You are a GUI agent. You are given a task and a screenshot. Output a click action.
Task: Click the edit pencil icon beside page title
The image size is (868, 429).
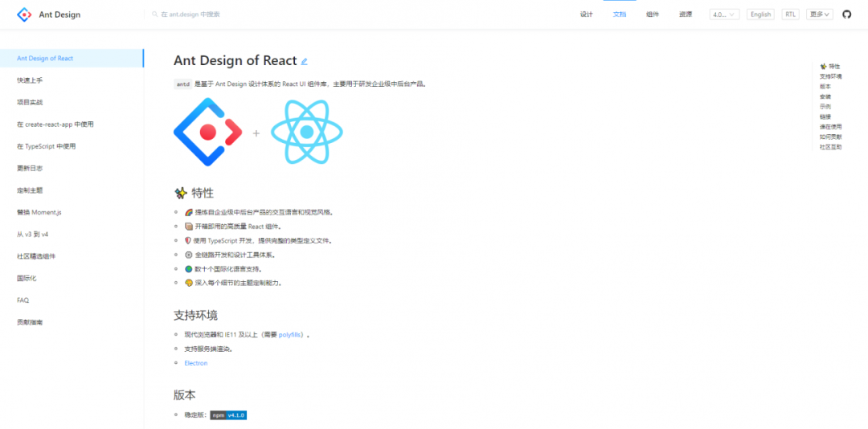tap(304, 61)
